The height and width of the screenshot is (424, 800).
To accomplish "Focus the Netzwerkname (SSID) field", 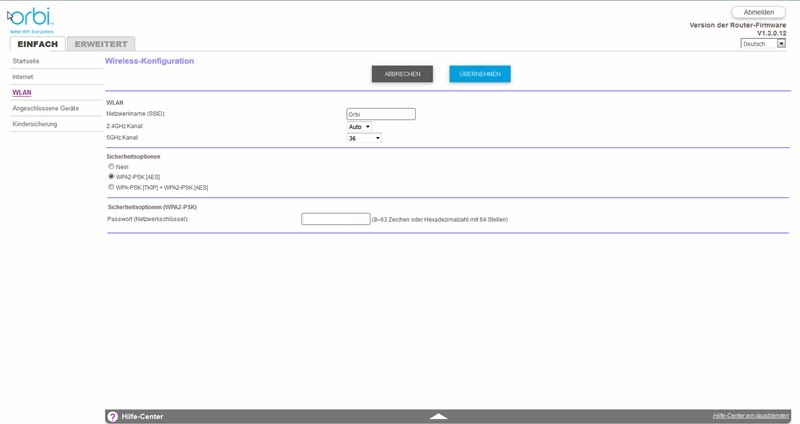I will click(x=381, y=114).
